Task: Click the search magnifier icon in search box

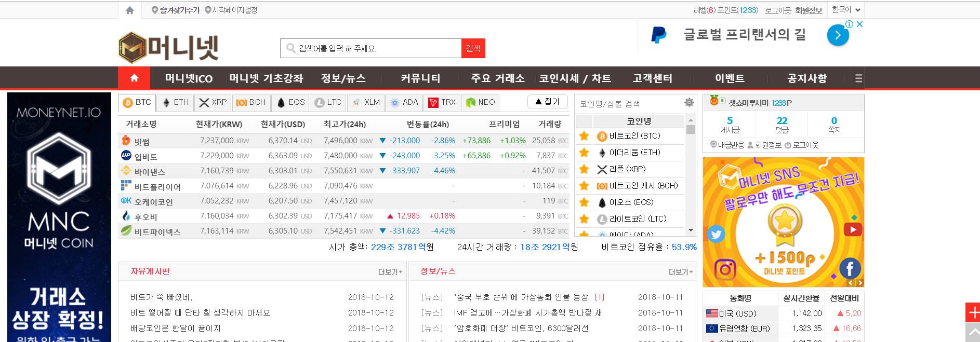Action: [291, 48]
